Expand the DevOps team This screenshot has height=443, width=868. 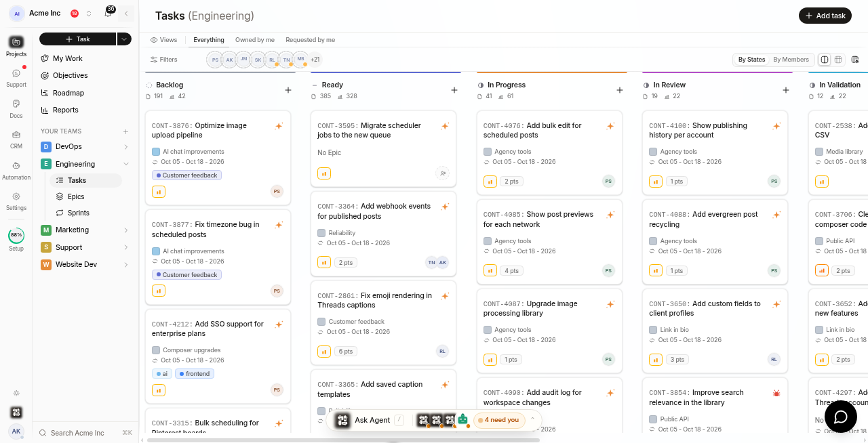126,147
